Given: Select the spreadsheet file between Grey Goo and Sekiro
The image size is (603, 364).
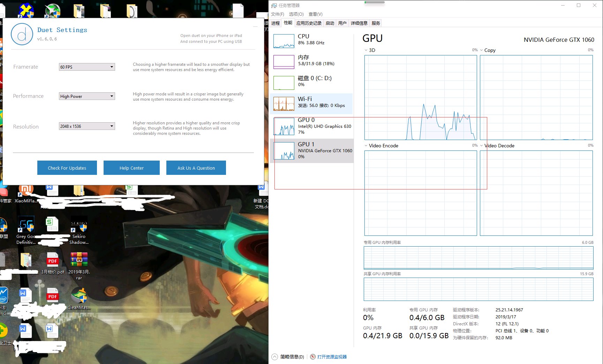Looking at the screenshot, I should pos(52,224).
